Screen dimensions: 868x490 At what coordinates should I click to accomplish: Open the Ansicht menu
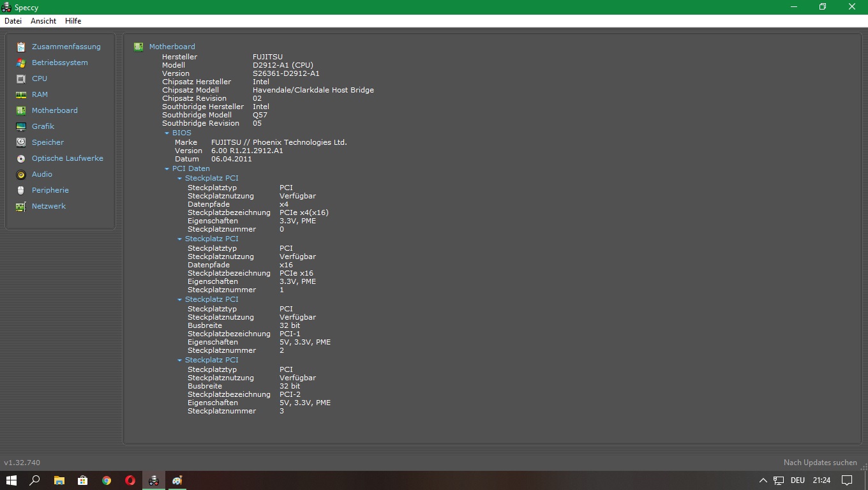pyautogui.click(x=43, y=21)
